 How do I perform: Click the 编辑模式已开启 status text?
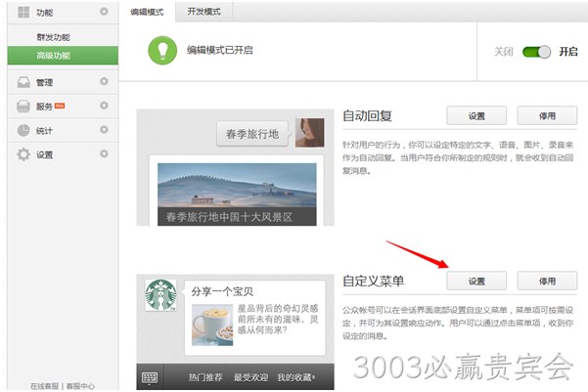pyautogui.click(x=220, y=50)
